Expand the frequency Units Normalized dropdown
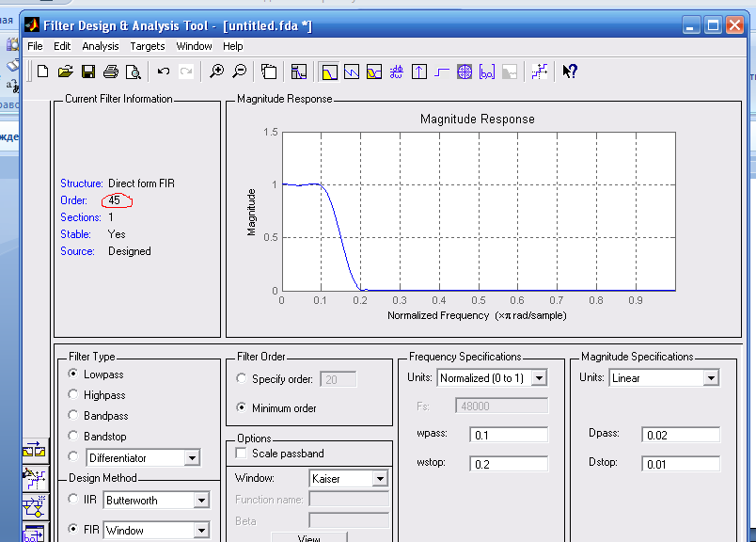Image resolution: width=756 pixels, height=542 pixels. click(x=539, y=378)
